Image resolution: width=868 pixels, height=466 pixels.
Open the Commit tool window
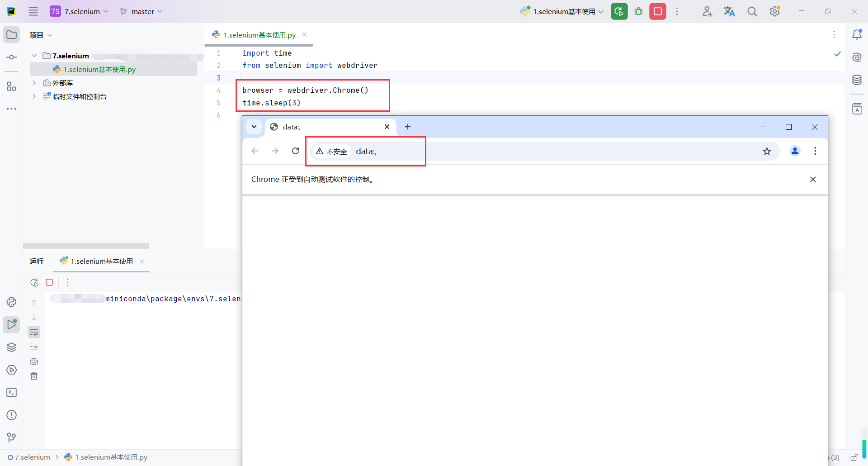(12, 57)
